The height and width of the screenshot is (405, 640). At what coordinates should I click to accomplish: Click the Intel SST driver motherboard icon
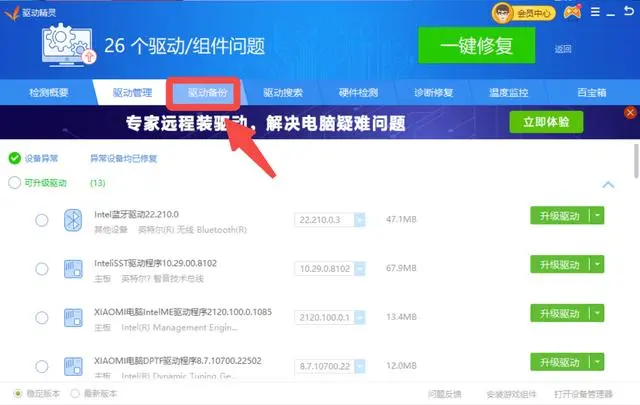73,269
